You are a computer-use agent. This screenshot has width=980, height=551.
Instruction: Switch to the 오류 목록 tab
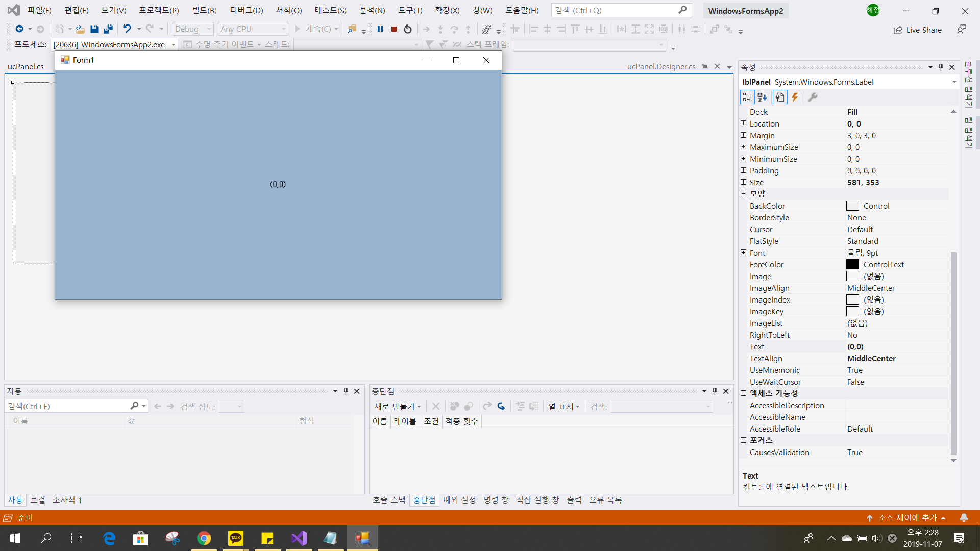(x=605, y=500)
